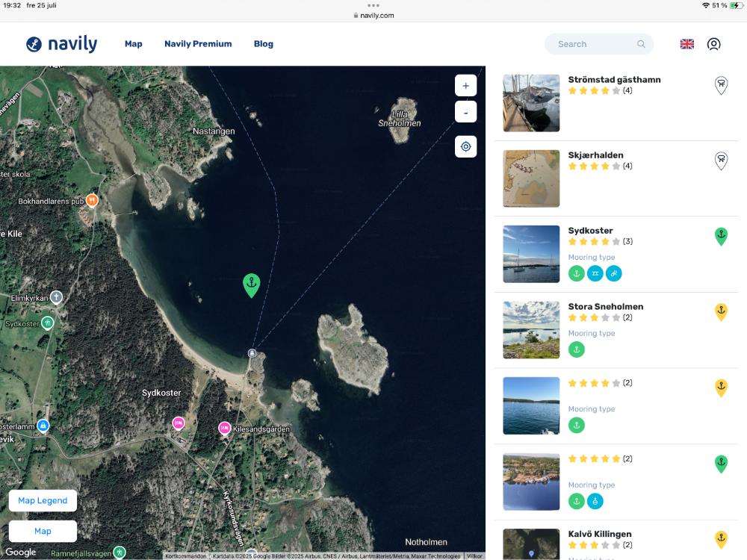Screen dimensions: 747x560
Task: Open the Map Legend
Action: [43, 500]
